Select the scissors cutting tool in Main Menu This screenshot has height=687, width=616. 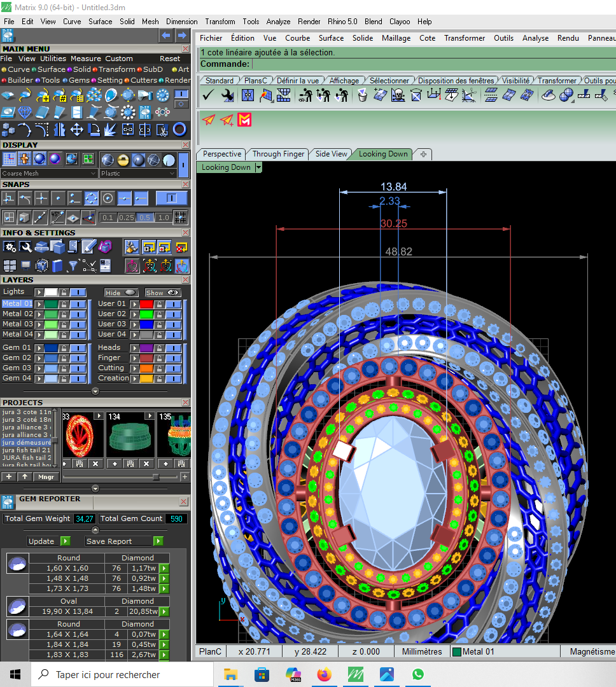click(x=162, y=130)
